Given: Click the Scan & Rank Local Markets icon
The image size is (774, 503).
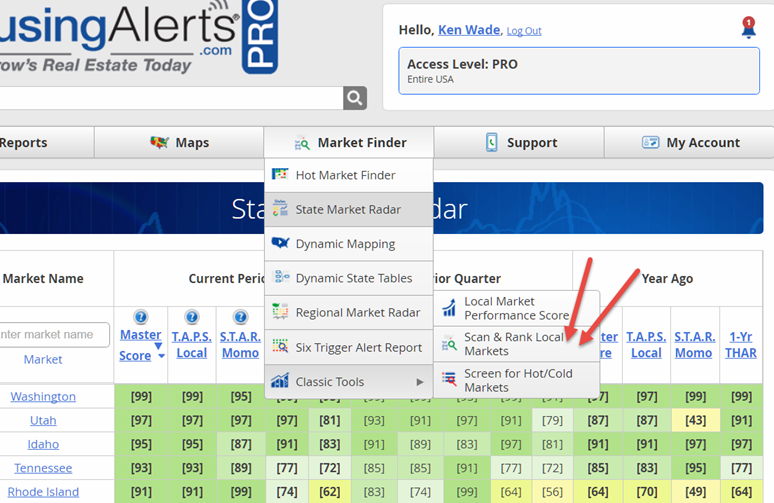Looking at the screenshot, I should click(449, 343).
